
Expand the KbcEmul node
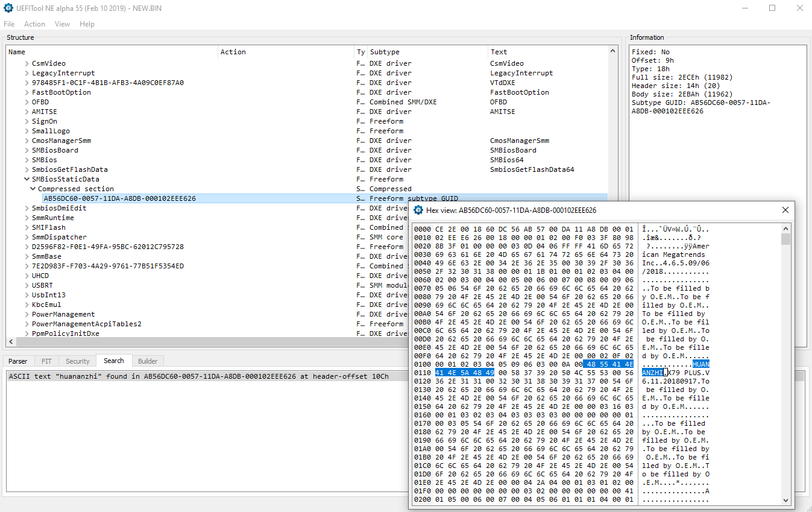click(27, 305)
